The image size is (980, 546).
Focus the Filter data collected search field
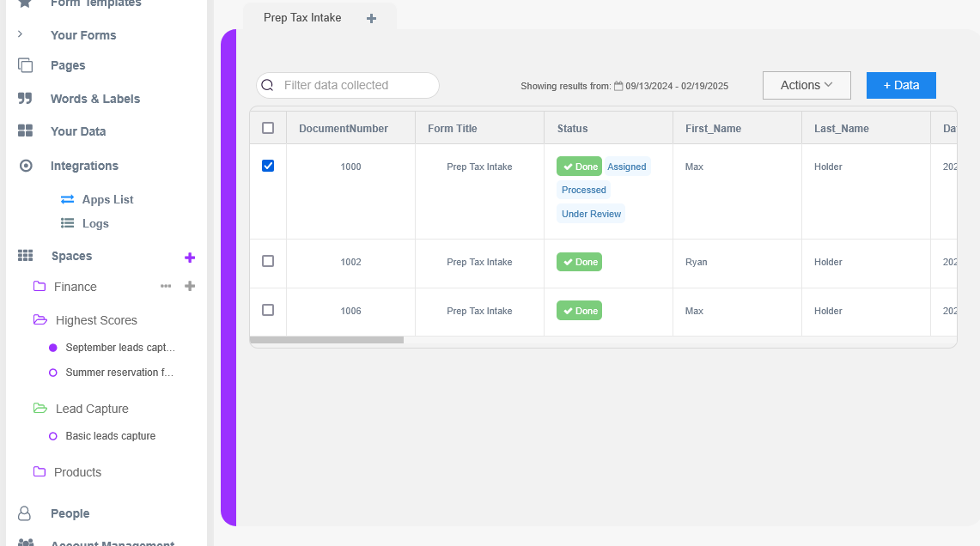(356, 85)
